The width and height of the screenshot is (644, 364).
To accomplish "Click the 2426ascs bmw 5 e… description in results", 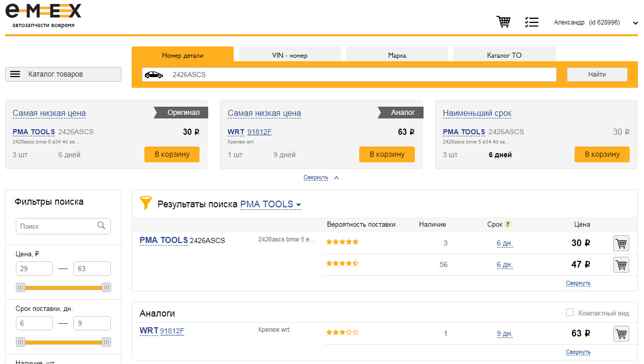I will 287,239.
